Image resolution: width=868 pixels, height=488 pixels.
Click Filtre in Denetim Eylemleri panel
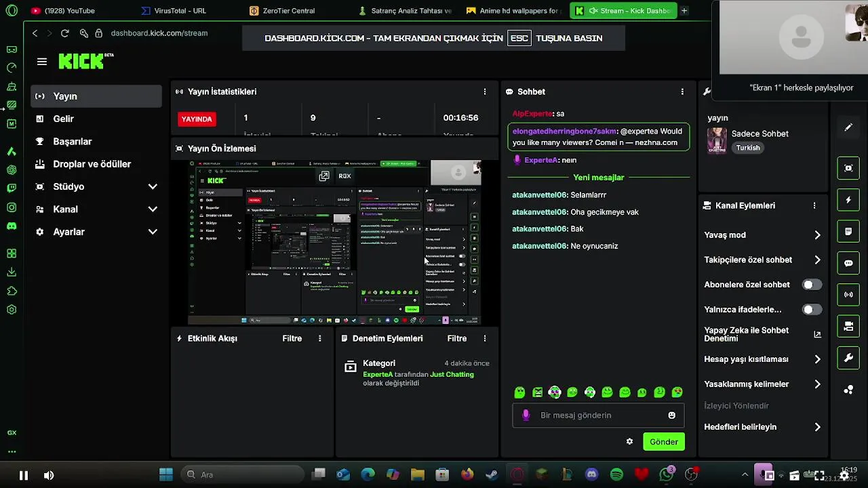pyautogui.click(x=457, y=338)
